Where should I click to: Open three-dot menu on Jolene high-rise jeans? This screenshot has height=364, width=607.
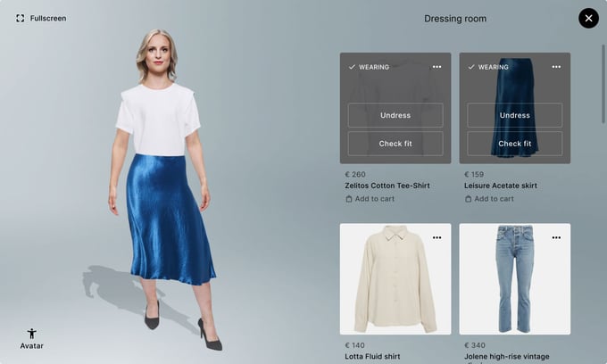pos(556,237)
